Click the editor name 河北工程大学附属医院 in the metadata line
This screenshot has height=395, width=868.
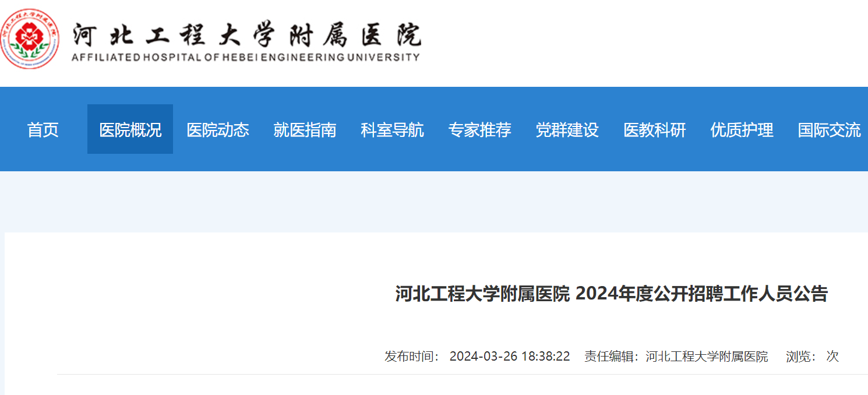click(707, 357)
